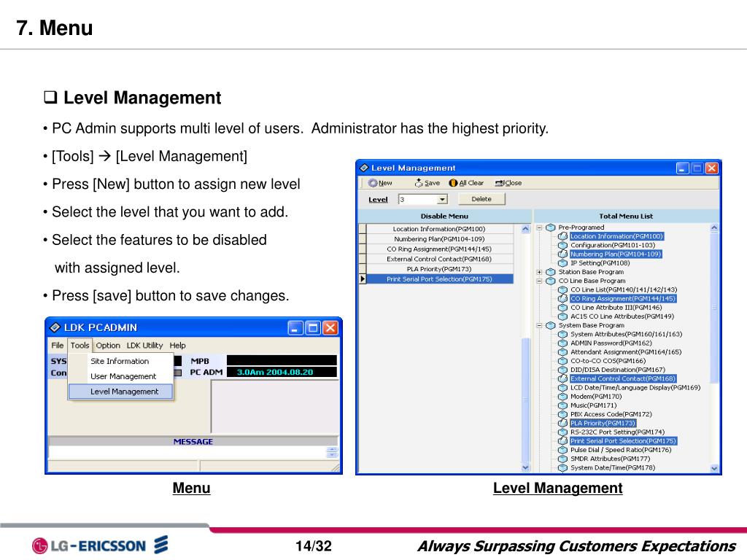Image resolution: width=747 pixels, height=560 pixels.
Task: Click icon beside Print Serial Port Selection(PGM175) in tree
Action: tap(562, 441)
